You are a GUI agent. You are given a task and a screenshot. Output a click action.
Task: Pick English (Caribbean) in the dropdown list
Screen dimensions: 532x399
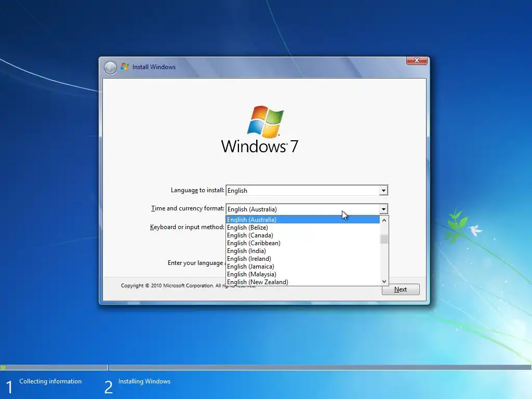(x=303, y=243)
